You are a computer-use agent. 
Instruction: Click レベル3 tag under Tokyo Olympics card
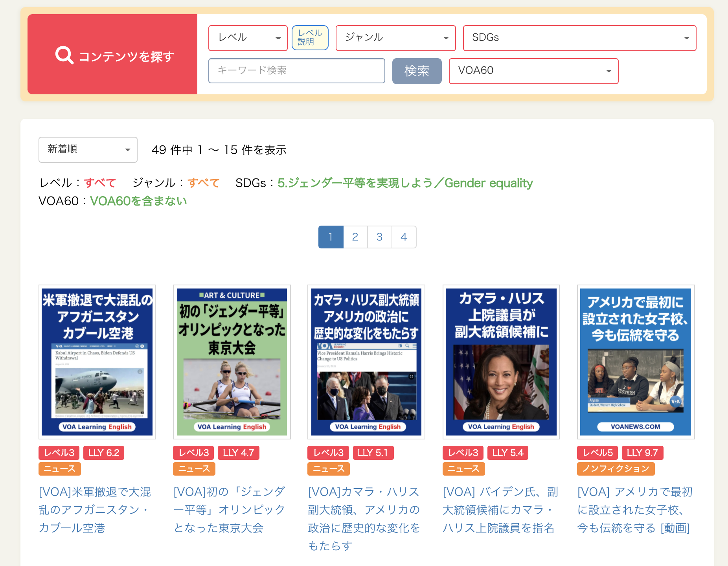pos(194,453)
